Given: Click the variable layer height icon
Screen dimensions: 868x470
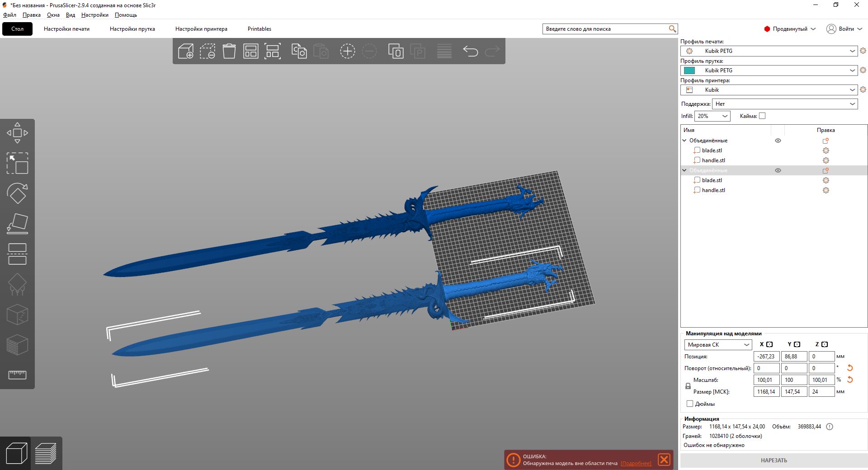Looking at the screenshot, I should click(444, 51).
